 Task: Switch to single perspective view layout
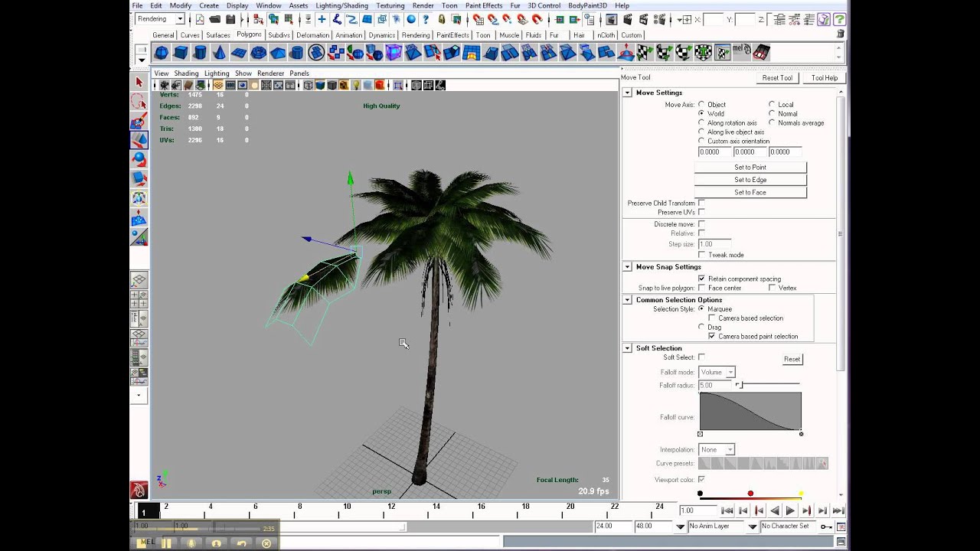coord(139,280)
